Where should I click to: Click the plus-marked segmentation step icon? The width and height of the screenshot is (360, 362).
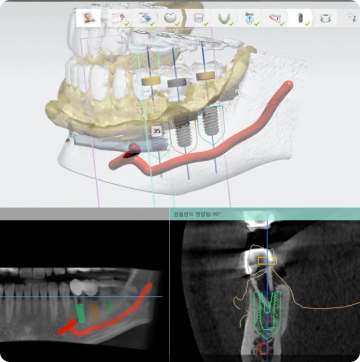[250, 18]
